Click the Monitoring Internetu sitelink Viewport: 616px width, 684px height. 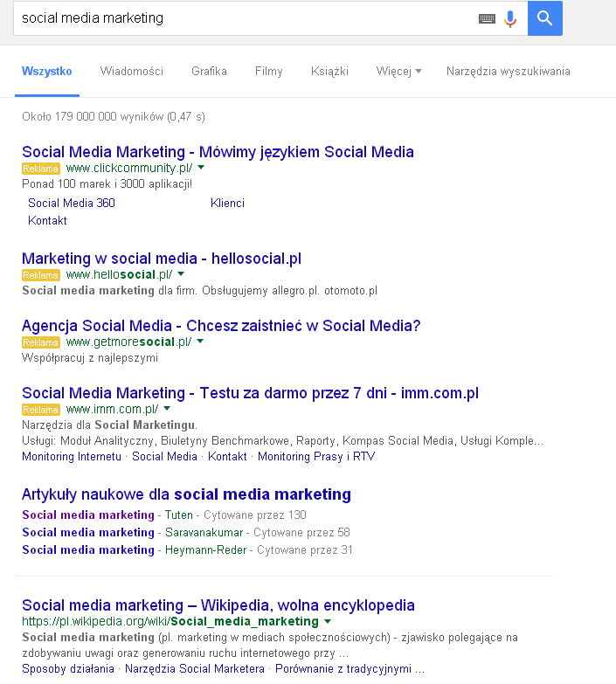(72, 456)
